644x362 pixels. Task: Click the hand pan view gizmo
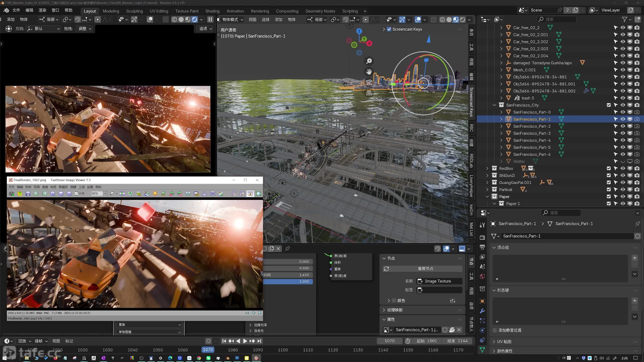(369, 72)
